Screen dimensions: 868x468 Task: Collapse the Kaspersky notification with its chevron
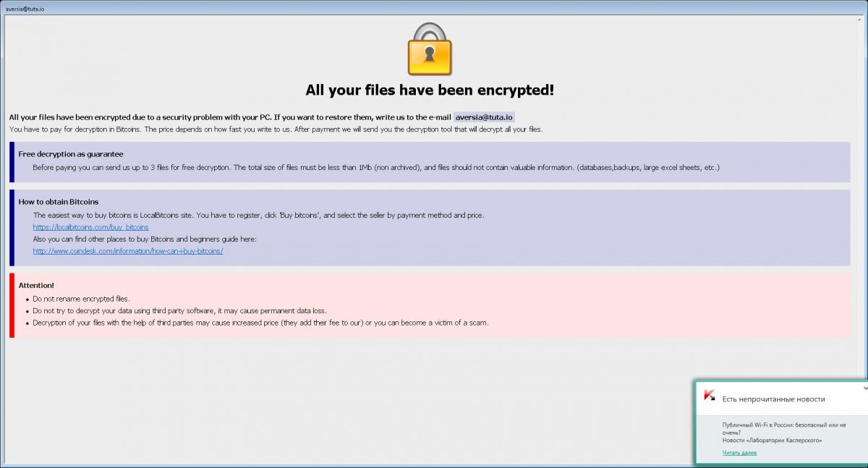tap(865, 388)
